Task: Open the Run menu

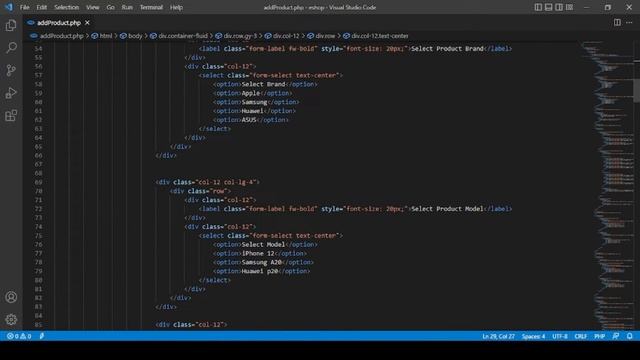Action: click(127, 7)
